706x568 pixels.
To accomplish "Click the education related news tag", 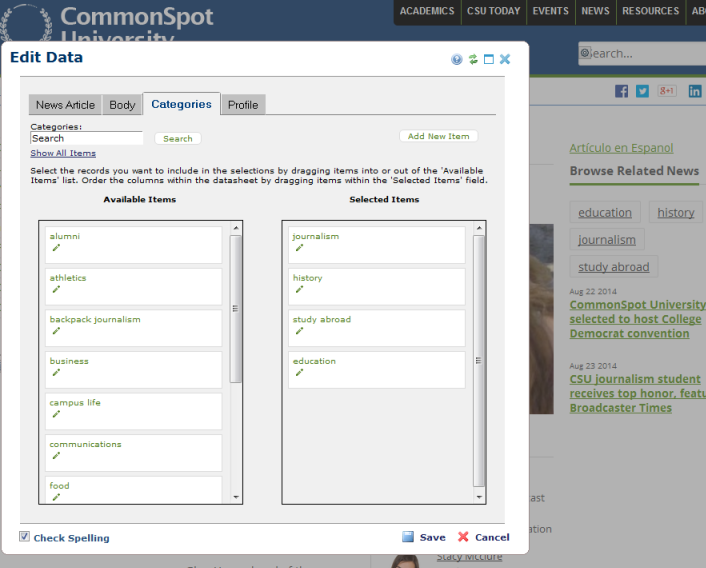I will (x=605, y=212).
